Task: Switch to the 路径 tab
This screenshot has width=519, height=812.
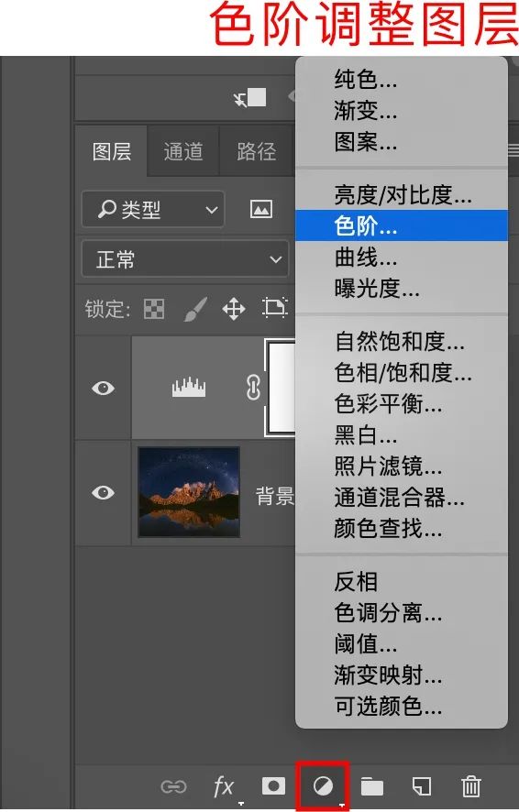Action: click(x=257, y=152)
